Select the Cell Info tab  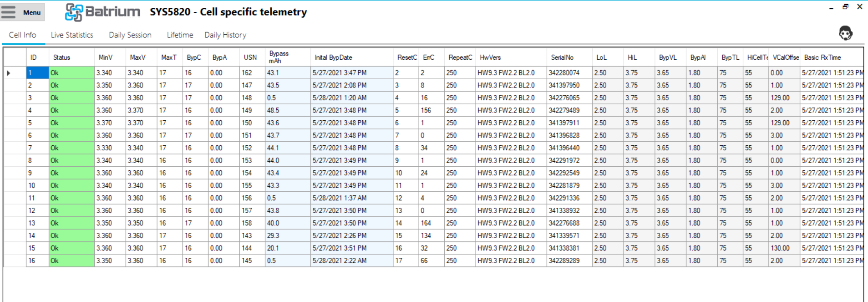[x=22, y=35]
